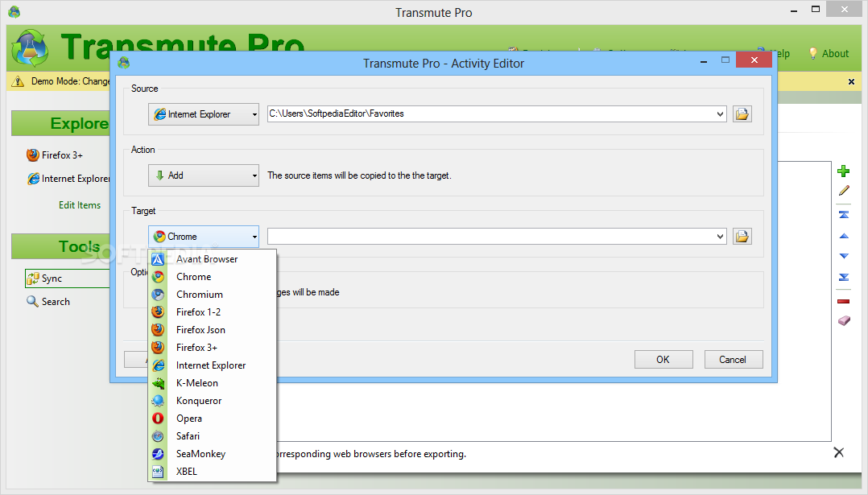The width and height of the screenshot is (868, 495).
Task: Click the About lightbulb icon
Action: point(812,53)
